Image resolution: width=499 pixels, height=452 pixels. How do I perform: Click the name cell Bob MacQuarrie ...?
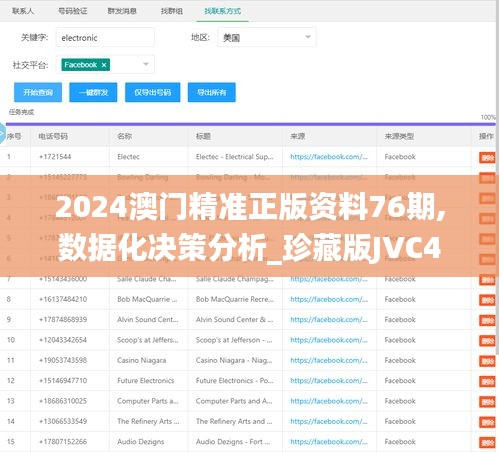coord(147,299)
